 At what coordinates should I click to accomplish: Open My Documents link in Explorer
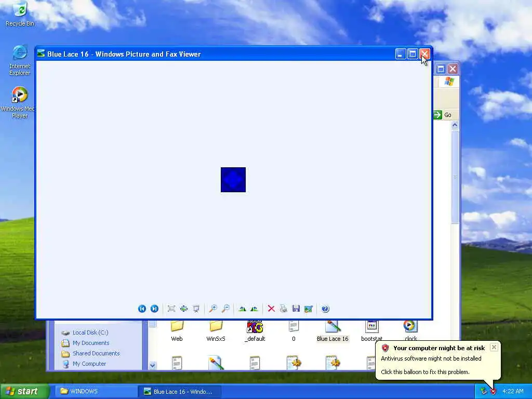pyautogui.click(x=91, y=343)
